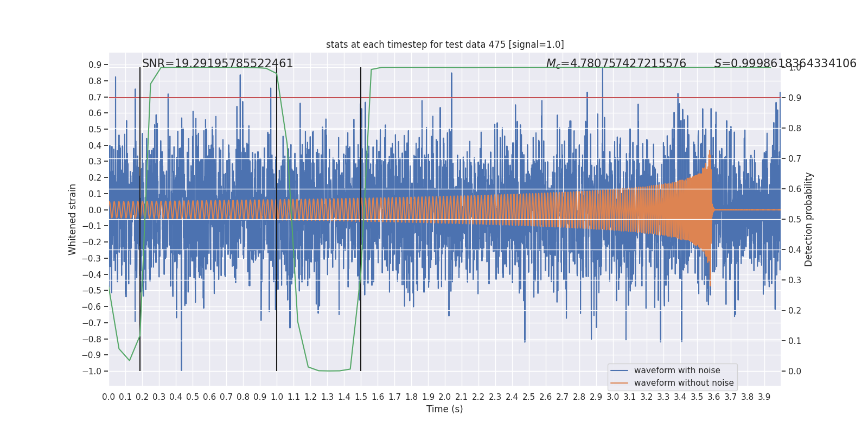This screenshot has height=434, width=868.
Task: Click the 0.9 tick on Detection probability axis
Action: coord(795,98)
